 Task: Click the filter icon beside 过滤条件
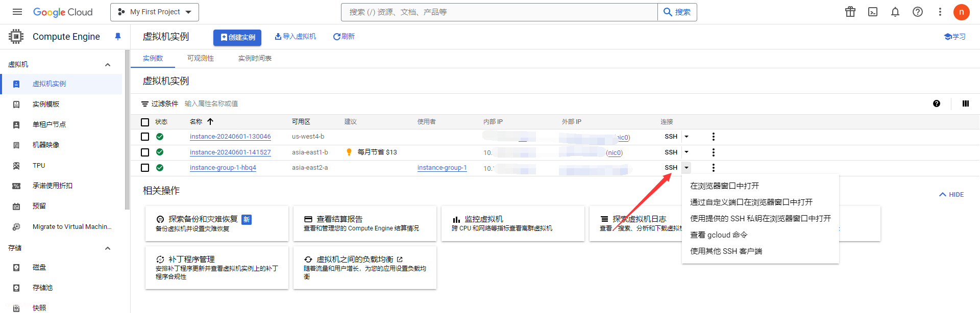point(145,103)
